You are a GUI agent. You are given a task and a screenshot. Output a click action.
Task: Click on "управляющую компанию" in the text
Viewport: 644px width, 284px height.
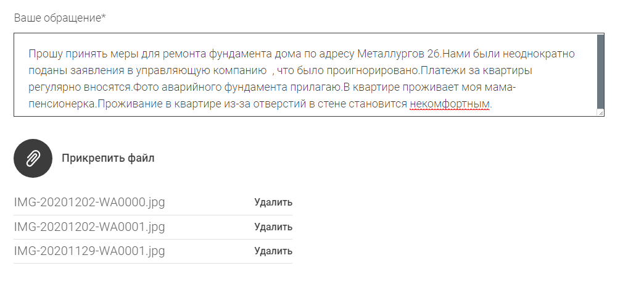[x=210, y=71]
